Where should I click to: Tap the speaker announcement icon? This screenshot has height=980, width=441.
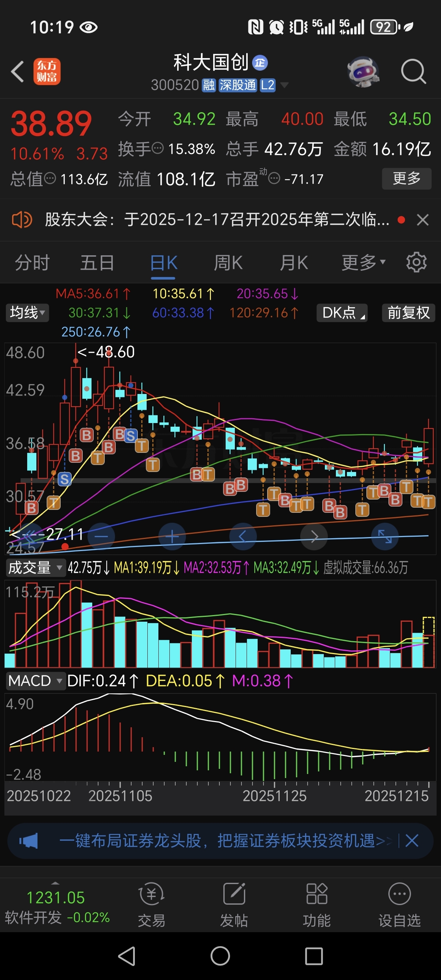pyautogui.click(x=22, y=220)
